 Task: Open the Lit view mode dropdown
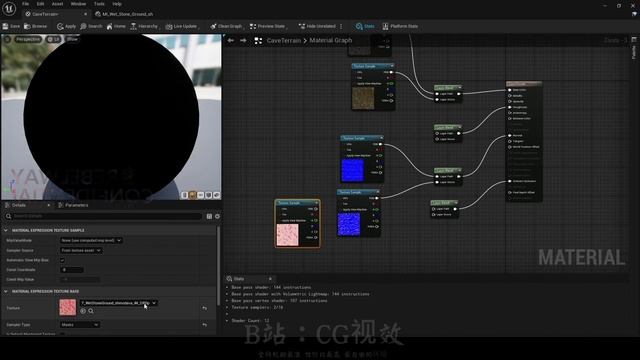53,39
